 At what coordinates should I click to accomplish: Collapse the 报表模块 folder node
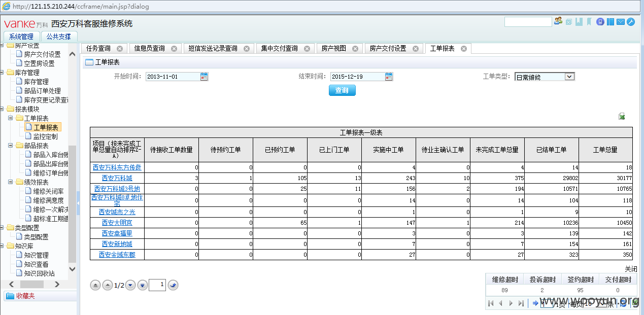tap(2, 109)
